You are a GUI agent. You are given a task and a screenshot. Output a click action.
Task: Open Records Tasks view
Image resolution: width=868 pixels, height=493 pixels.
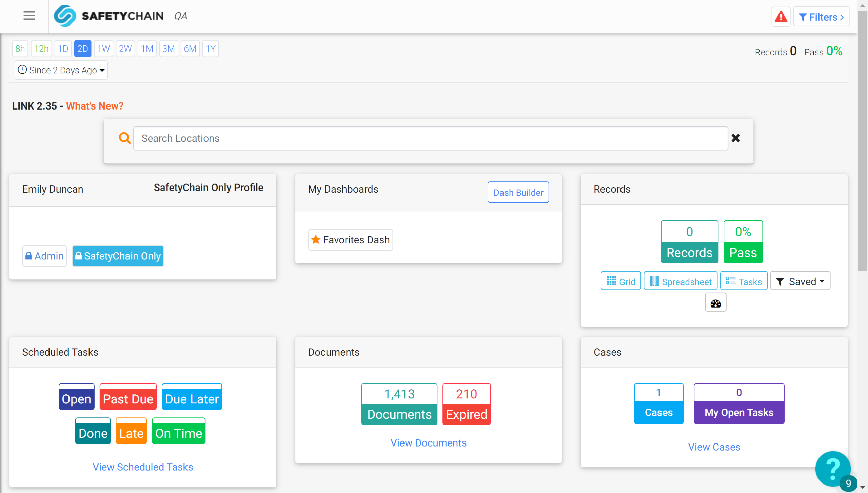pos(744,281)
